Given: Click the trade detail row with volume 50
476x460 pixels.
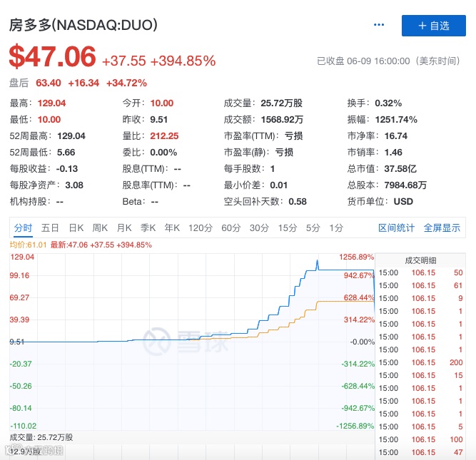Looking at the screenshot, I should tap(420, 272).
